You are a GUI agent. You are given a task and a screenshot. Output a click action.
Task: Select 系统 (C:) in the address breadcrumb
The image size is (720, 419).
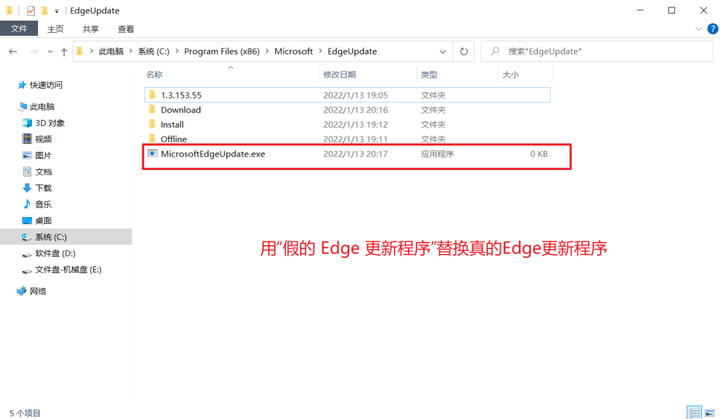click(153, 51)
